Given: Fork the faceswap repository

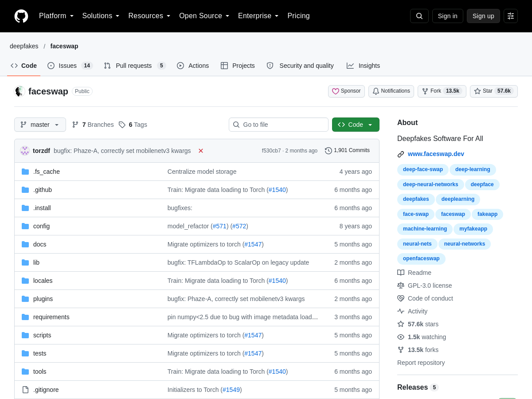Looking at the screenshot, I should [442, 91].
